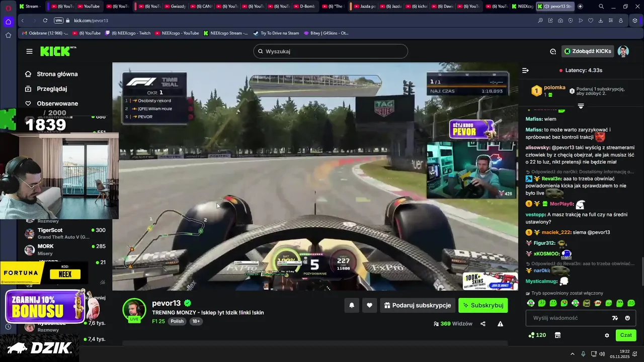
Task: Take a snapshot with camera icon
Action: (560, 21)
